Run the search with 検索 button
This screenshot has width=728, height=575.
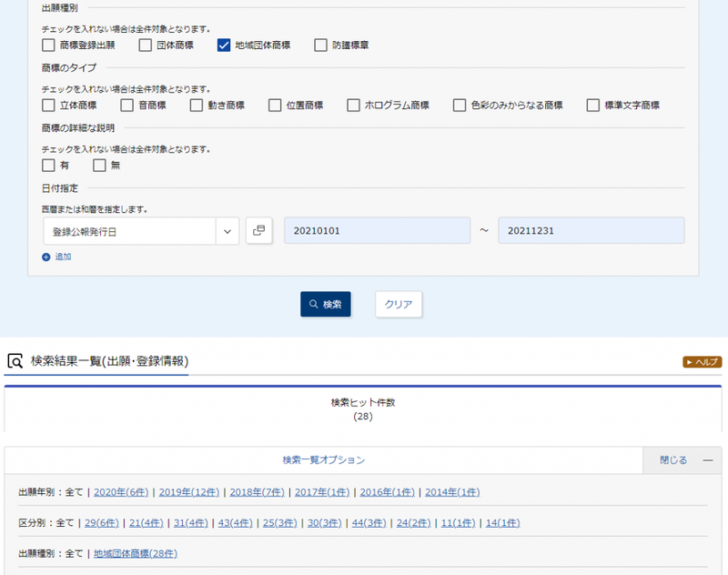pyautogui.click(x=326, y=305)
